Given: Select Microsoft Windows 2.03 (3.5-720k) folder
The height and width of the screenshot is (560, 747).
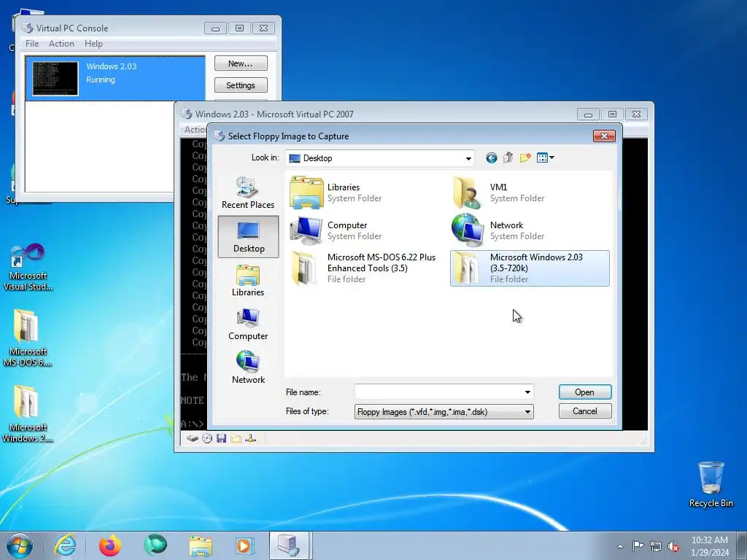Looking at the screenshot, I should pyautogui.click(x=530, y=268).
